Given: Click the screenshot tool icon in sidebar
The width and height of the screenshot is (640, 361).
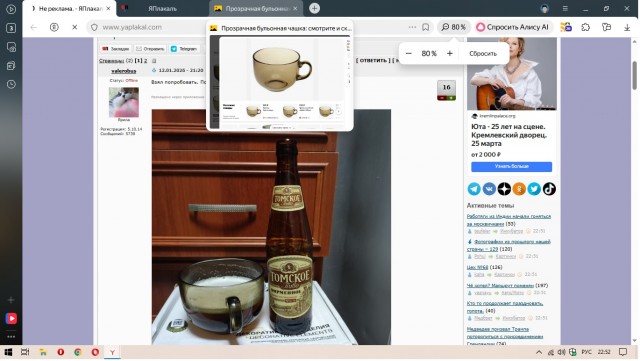Looking at the screenshot, I should click(11, 47).
